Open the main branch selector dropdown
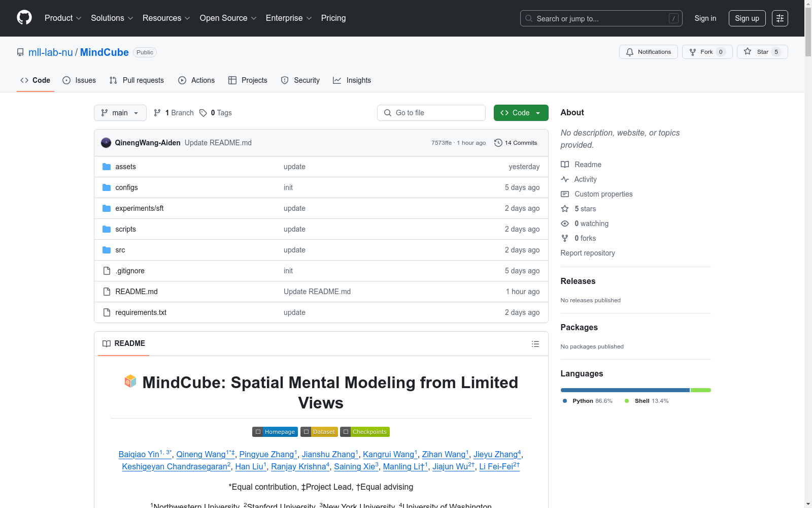The image size is (812, 508). (120, 113)
